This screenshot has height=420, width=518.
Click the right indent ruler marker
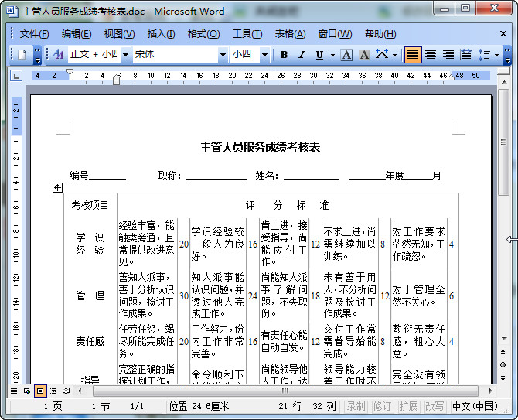pyautogui.click(x=451, y=77)
